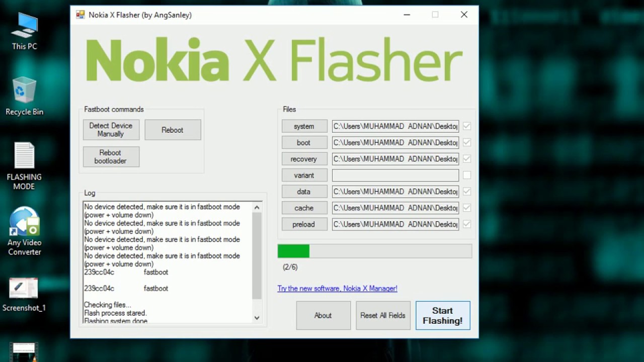Toggle the recovery file checkbox
The image size is (644, 362).
[x=467, y=159]
